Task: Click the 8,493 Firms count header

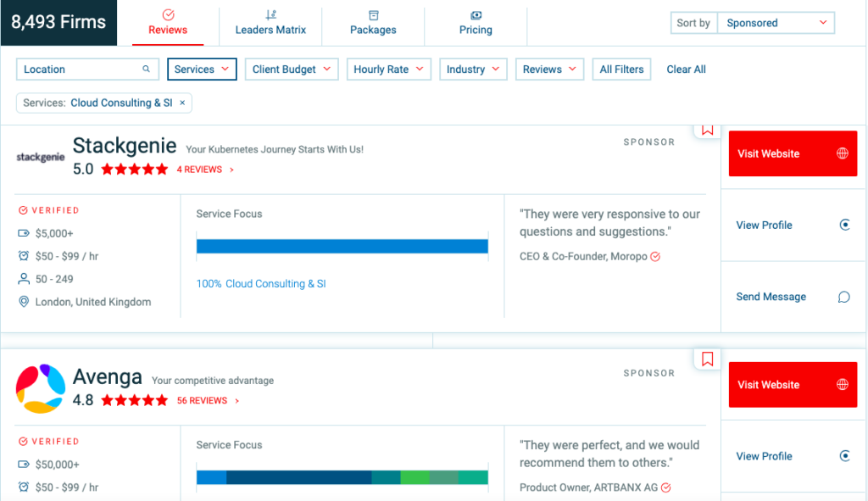Action: tap(58, 22)
